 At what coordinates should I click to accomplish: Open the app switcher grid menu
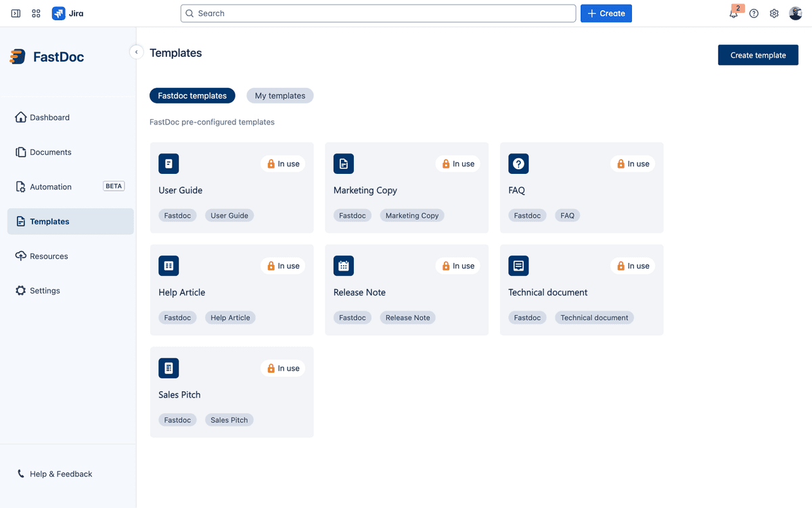click(36, 13)
